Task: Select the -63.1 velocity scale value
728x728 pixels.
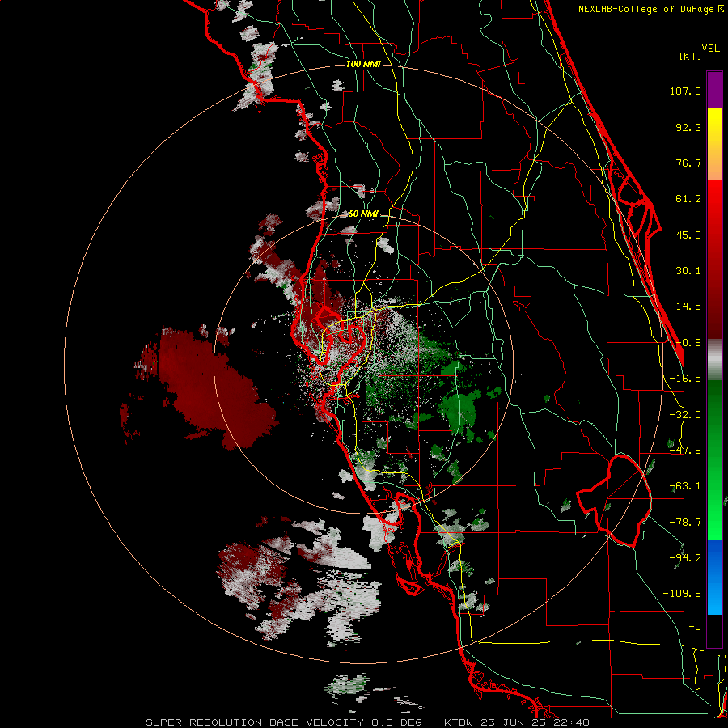Action: pyautogui.click(x=685, y=486)
